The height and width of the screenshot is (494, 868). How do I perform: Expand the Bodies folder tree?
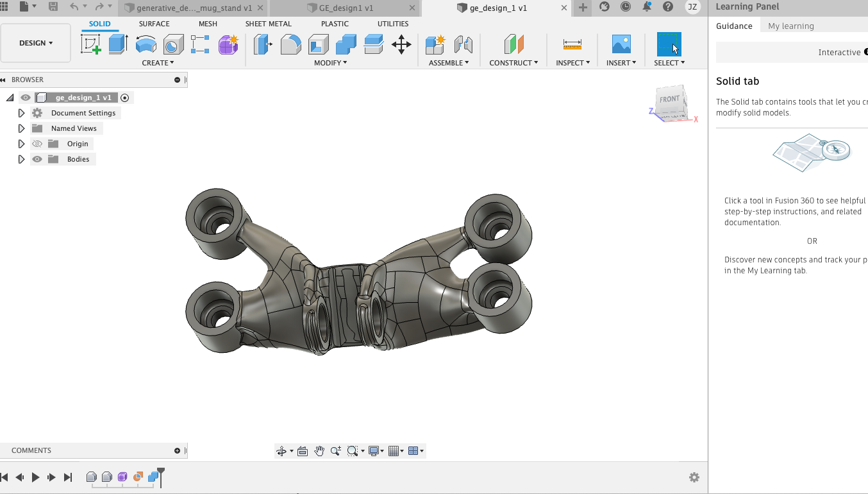(x=21, y=159)
